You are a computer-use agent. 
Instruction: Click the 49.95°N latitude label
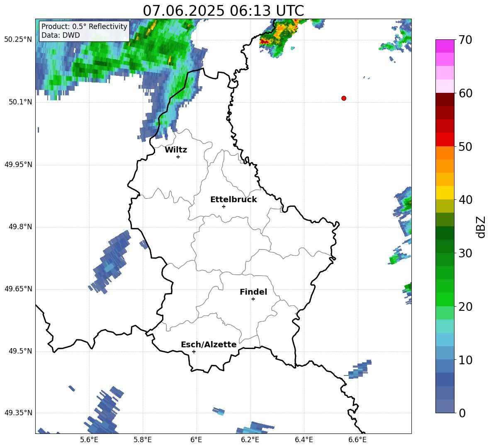[18, 165]
